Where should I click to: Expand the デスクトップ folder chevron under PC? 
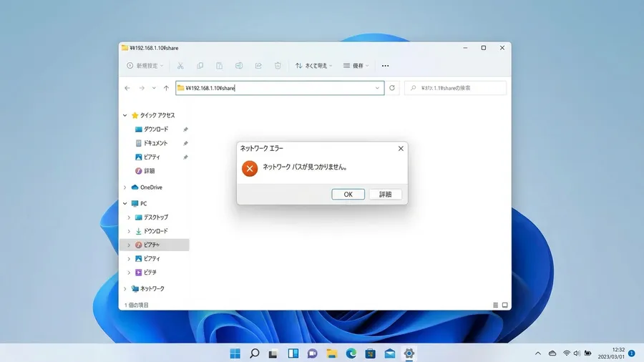(129, 217)
